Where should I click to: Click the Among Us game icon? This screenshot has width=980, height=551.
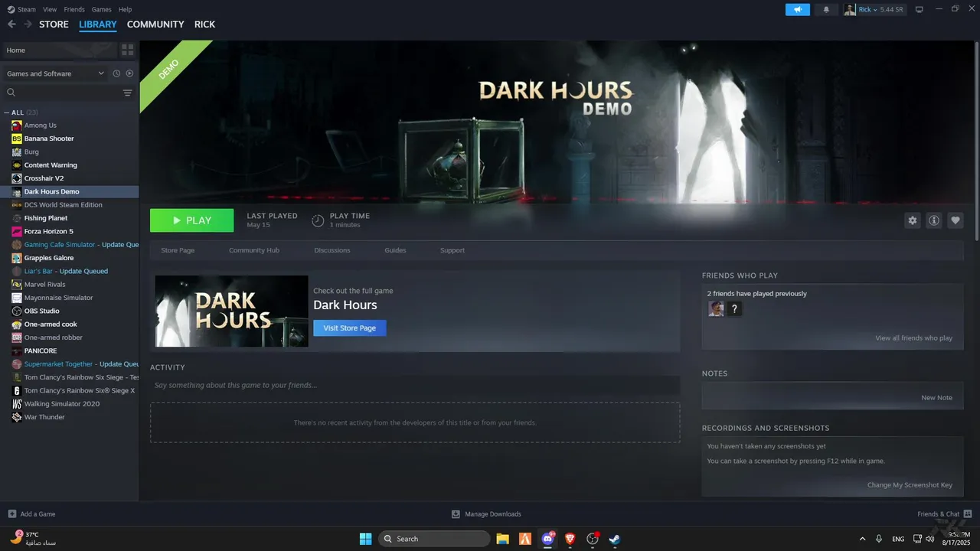point(17,126)
